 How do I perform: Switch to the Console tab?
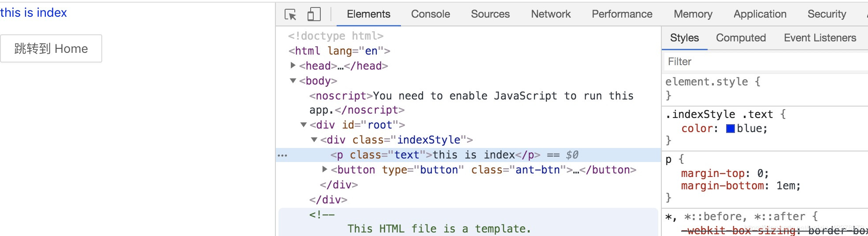tap(430, 14)
